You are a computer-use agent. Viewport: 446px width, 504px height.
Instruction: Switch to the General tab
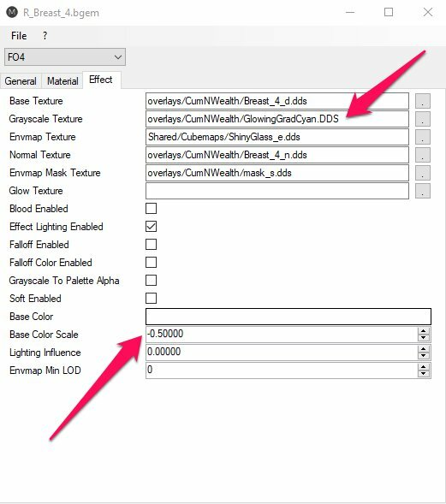[x=21, y=80]
